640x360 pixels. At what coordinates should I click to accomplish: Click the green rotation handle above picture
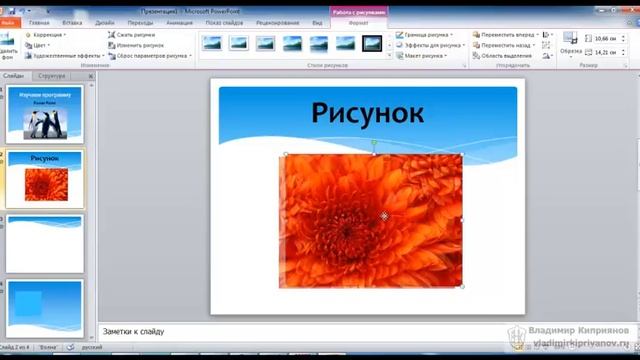point(374,142)
